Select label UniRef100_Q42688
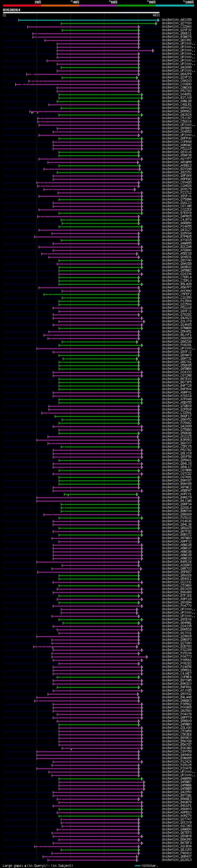Screen dimensions: 197x868 point(177,67)
